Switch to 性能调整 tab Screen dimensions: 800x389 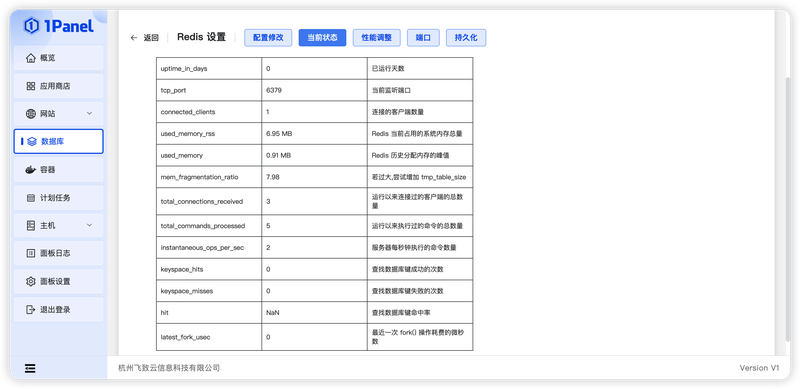[377, 38]
